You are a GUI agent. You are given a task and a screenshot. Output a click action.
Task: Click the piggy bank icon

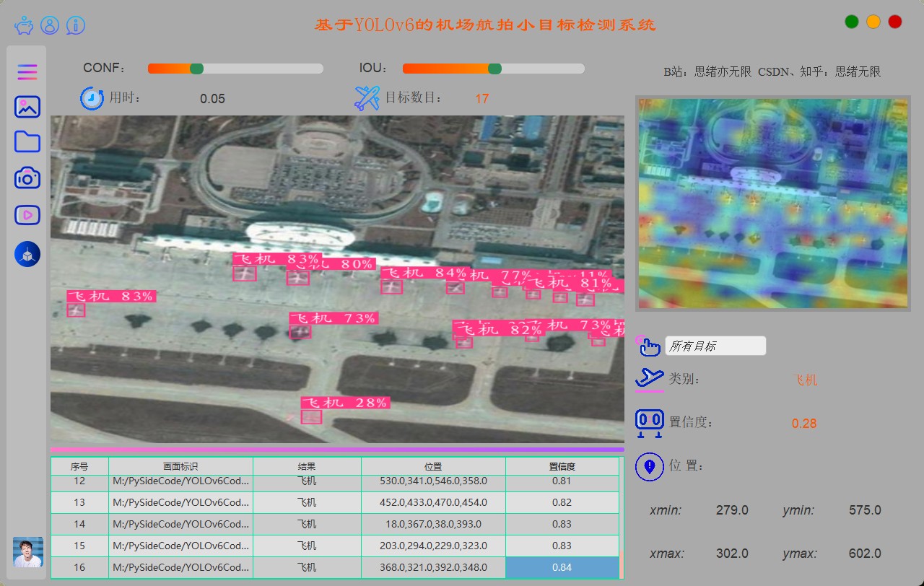pos(24,26)
